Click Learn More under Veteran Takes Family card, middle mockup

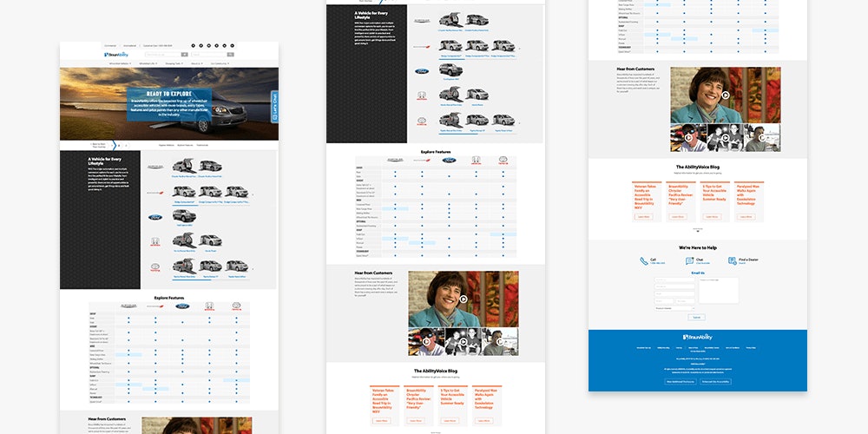coord(381,421)
